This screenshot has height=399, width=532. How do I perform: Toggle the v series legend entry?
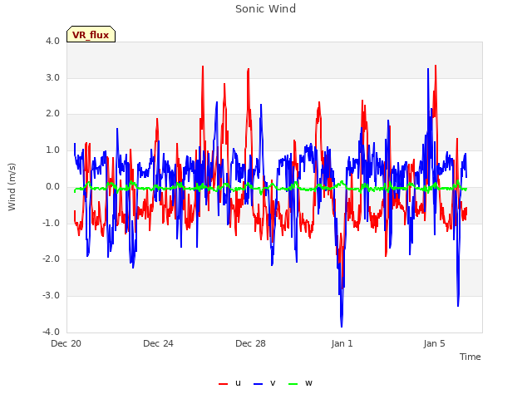coord(264,383)
